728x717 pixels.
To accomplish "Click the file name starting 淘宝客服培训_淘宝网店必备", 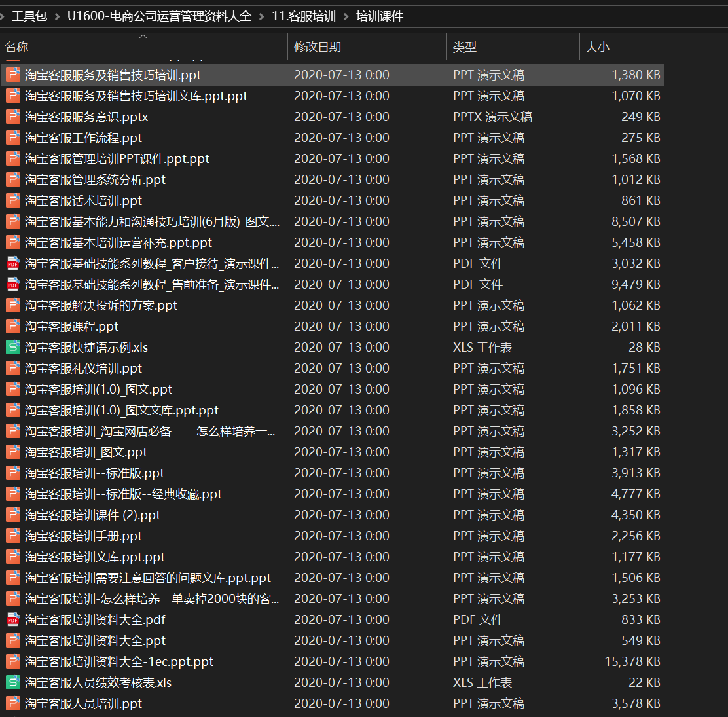I will click(150, 431).
